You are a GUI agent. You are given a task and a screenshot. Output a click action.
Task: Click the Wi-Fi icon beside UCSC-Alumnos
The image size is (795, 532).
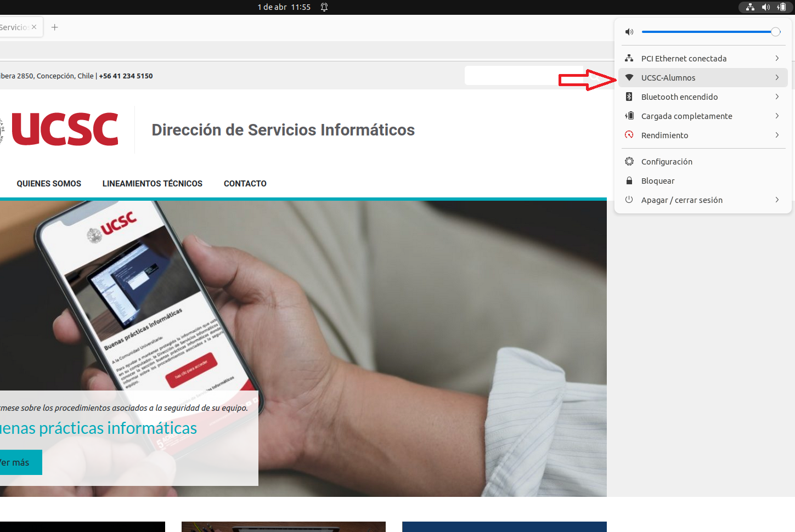tap(629, 77)
